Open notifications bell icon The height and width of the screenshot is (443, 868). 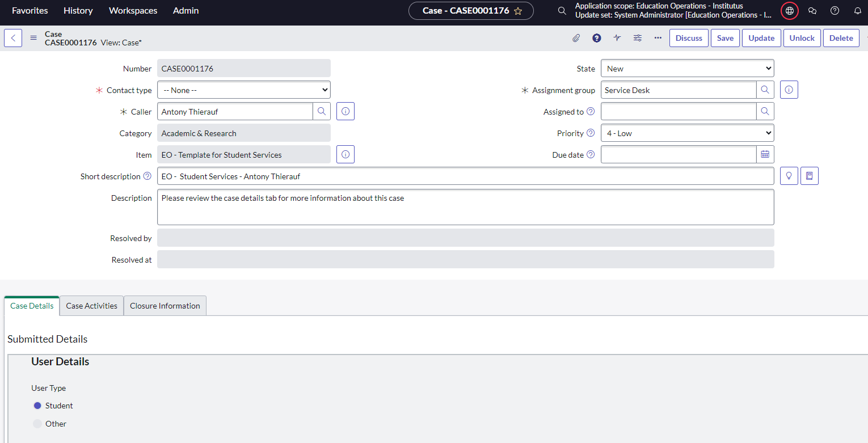point(857,11)
